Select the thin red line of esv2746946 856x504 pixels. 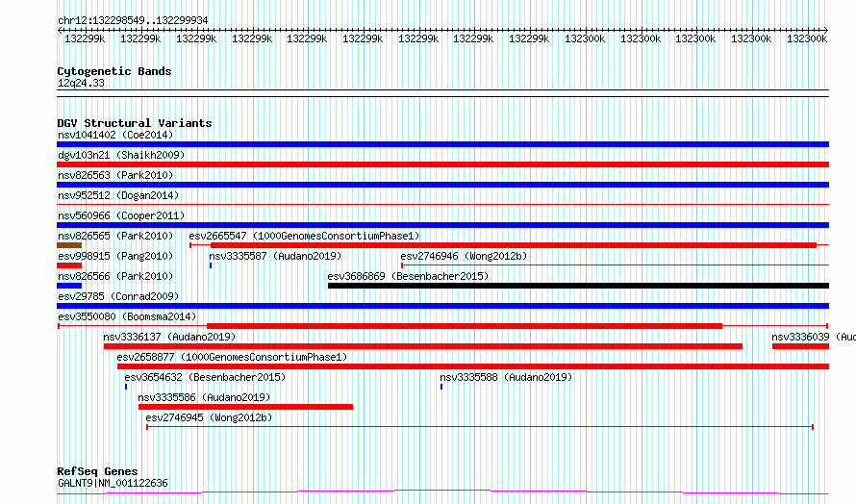[x=616, y=265]
